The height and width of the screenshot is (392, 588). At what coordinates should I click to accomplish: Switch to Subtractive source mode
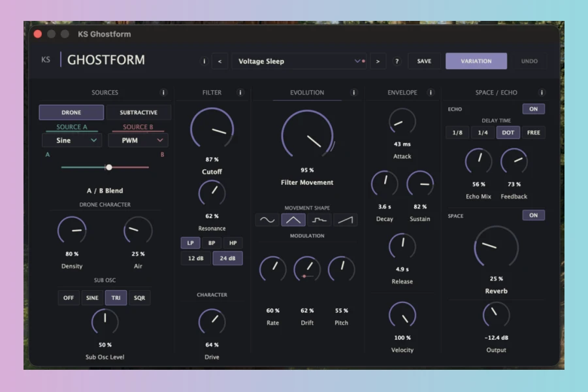(139, 112)
